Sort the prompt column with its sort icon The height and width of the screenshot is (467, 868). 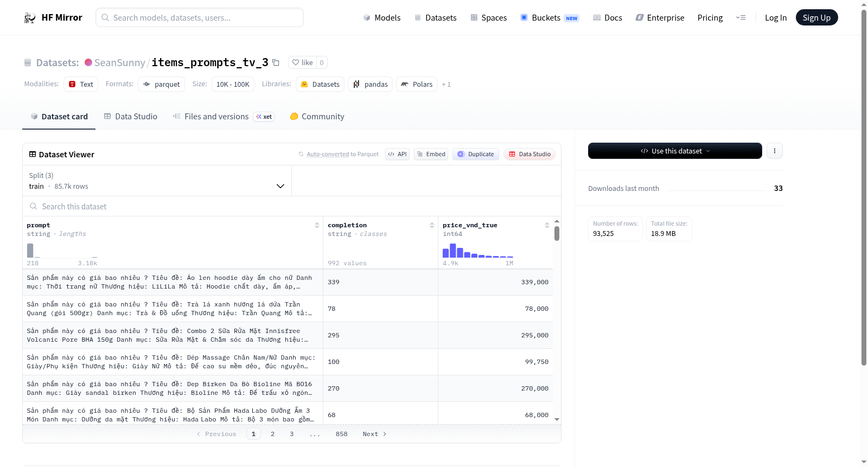point(317,225)
